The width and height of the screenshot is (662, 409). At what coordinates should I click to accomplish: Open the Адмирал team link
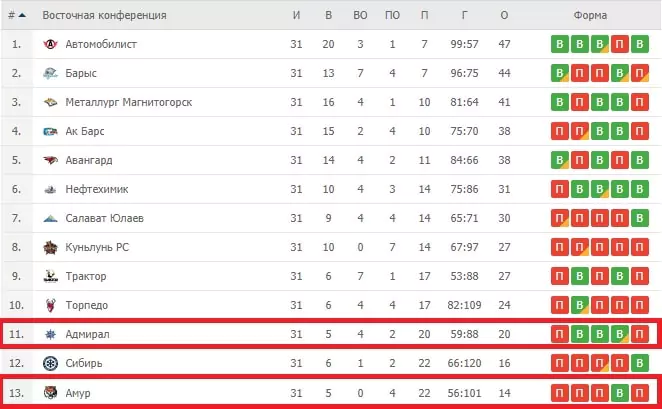(x=87, y=334)
